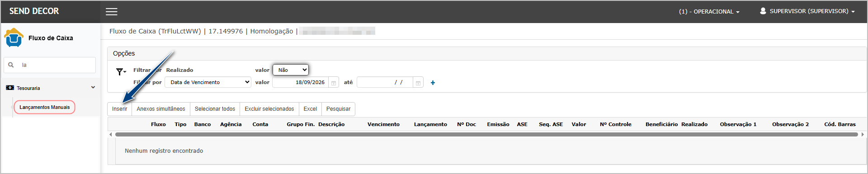
Task: Sort by Beneficiário column header
Action: 661,124
